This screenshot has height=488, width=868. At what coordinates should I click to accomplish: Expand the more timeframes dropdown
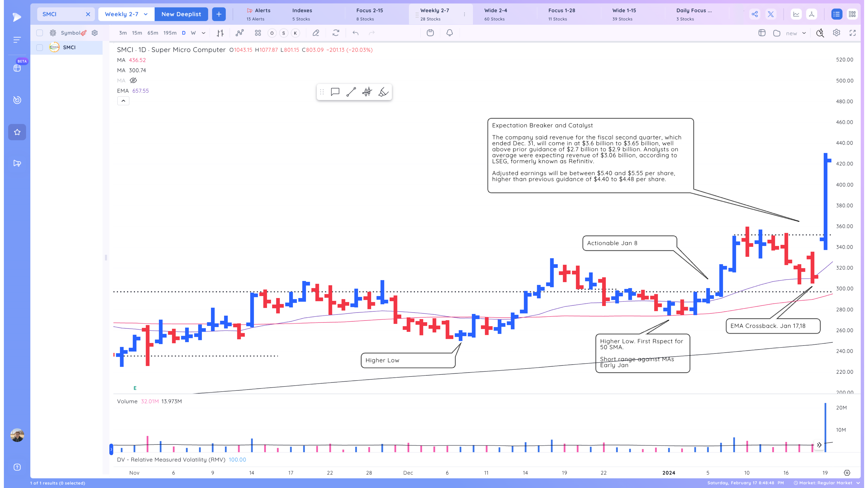[x=203, y=33]
